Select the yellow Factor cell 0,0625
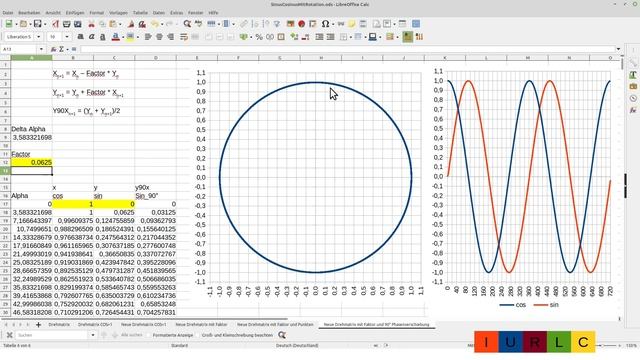640x360 pixels. click(31, 162)
